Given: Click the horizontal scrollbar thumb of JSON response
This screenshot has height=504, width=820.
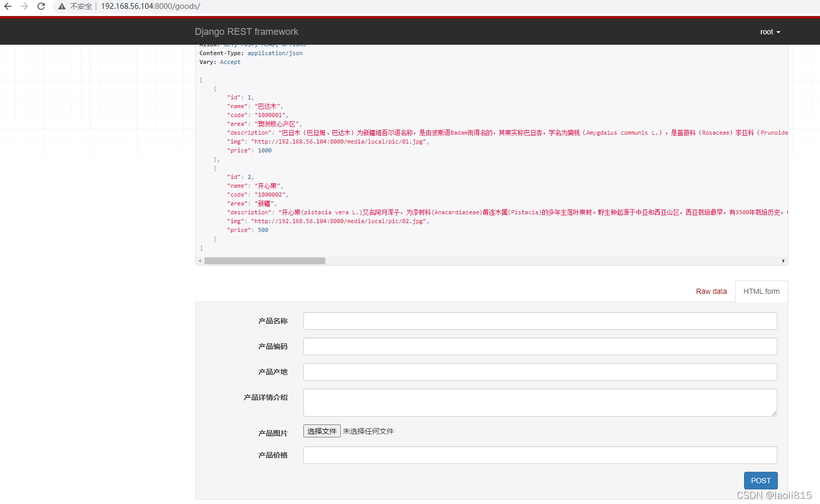Looking at the screenshot, I should tap(264, 261).
